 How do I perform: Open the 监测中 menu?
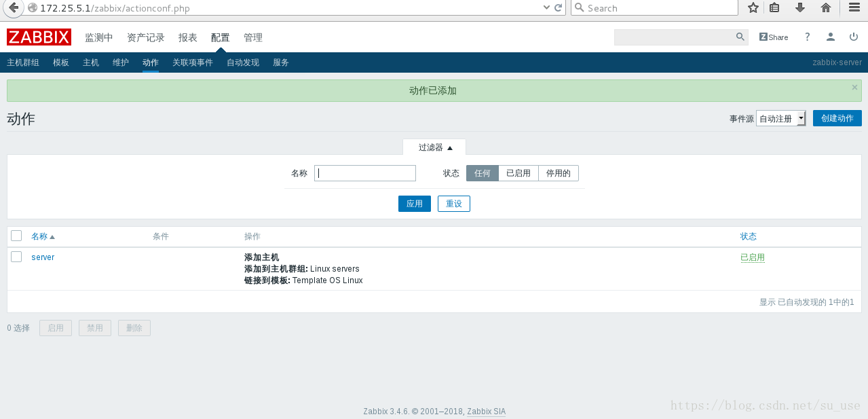tap(99, 37)
